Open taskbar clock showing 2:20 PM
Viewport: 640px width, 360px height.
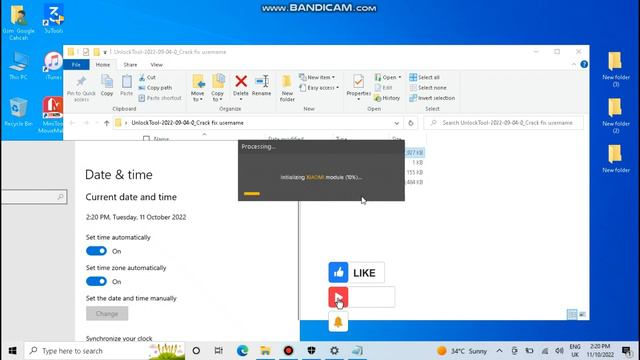click(x=600, y=351)
